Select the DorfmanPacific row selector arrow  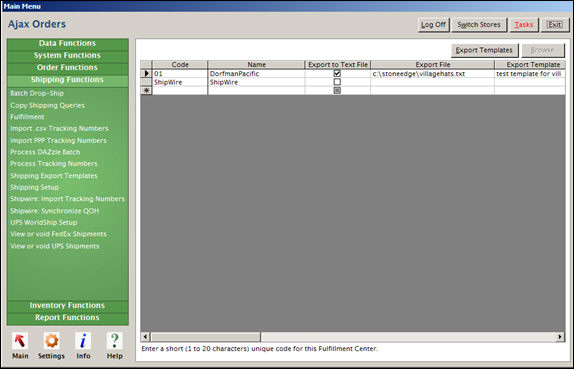click(x=146, y=74)
